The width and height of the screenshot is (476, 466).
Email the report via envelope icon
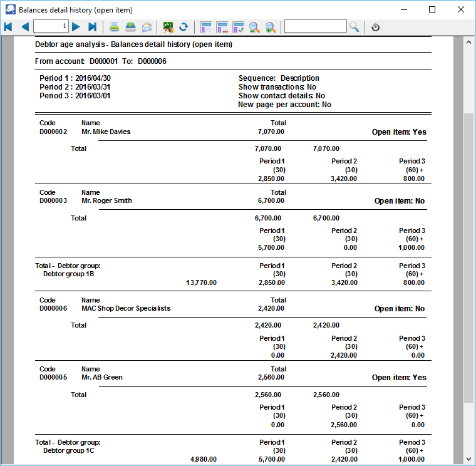pyautogui.click(x=147, y=27)
